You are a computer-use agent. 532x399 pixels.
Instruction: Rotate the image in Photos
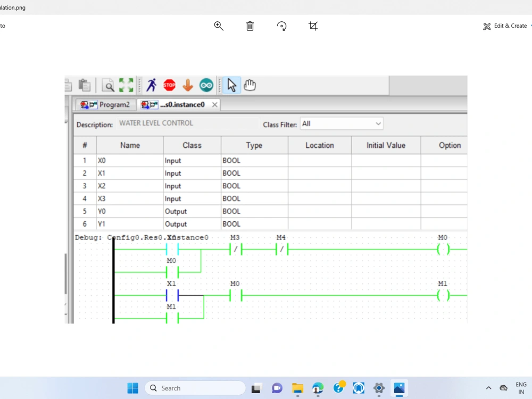click(x=281, y=26)
